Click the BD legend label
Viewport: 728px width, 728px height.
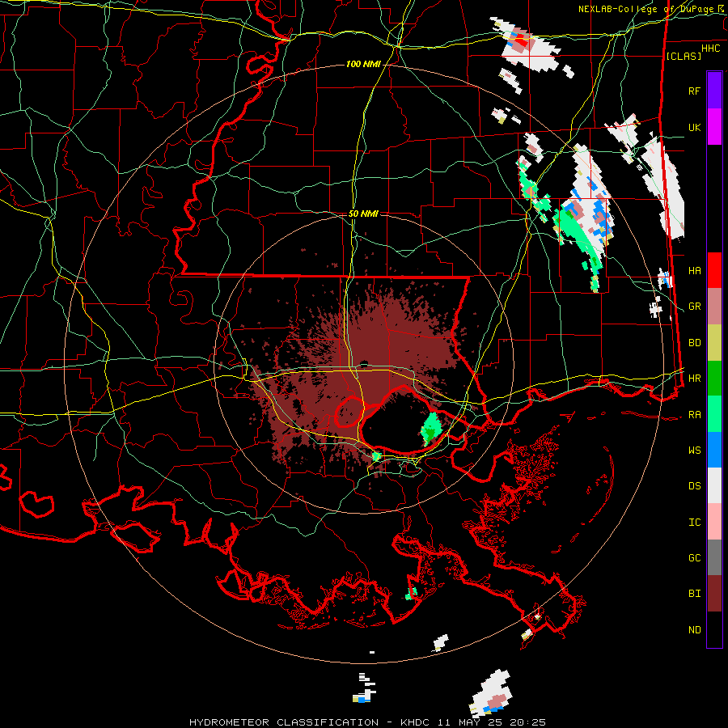tap(694, 343)
